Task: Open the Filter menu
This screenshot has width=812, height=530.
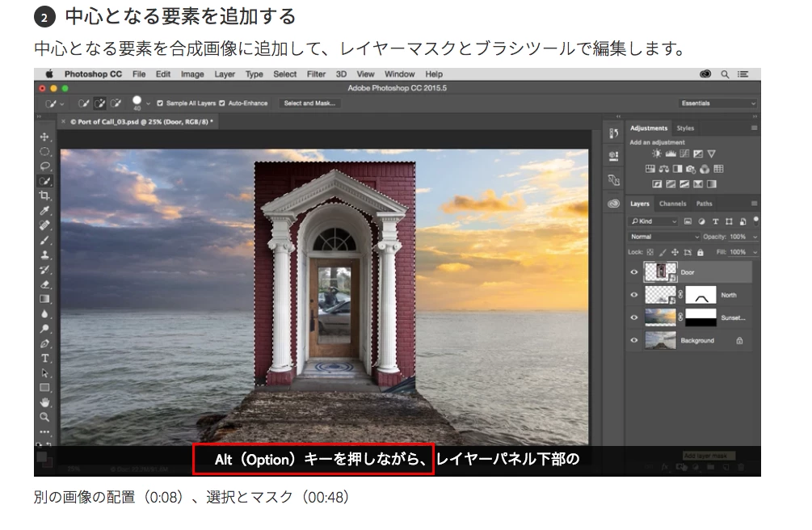Action: pyautogui.click(x=316, y=74)
